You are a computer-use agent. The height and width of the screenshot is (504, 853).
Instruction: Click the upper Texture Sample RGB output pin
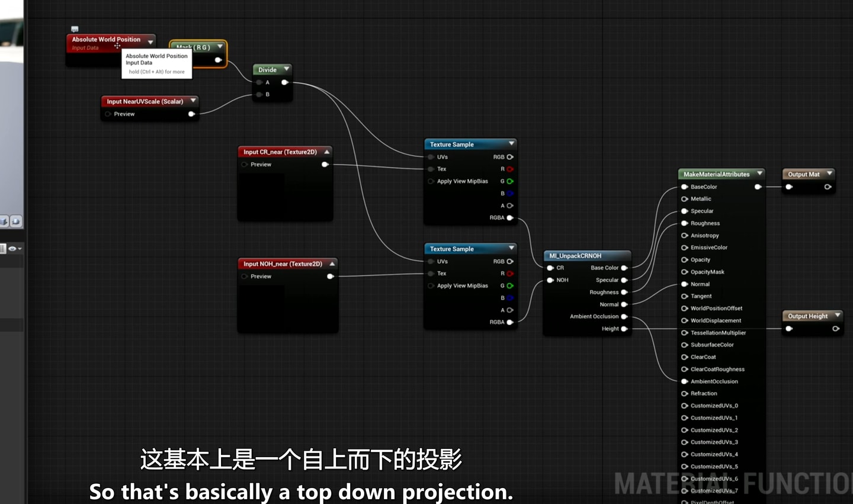510,157
